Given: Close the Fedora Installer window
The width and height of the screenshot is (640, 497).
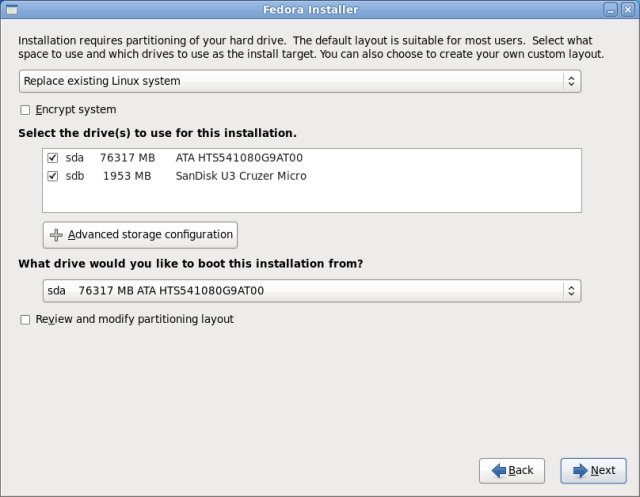Looking at the screenshot, I should tap(627, 9).
